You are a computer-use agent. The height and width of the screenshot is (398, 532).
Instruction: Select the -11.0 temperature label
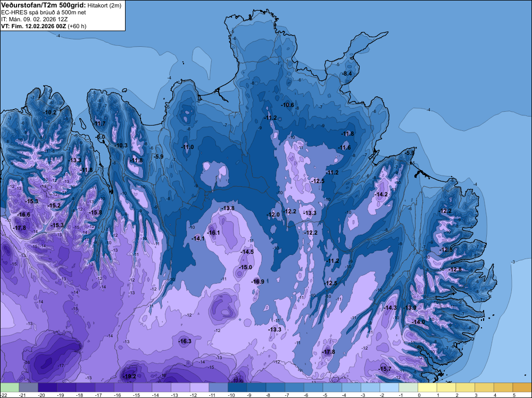point(187,147)
